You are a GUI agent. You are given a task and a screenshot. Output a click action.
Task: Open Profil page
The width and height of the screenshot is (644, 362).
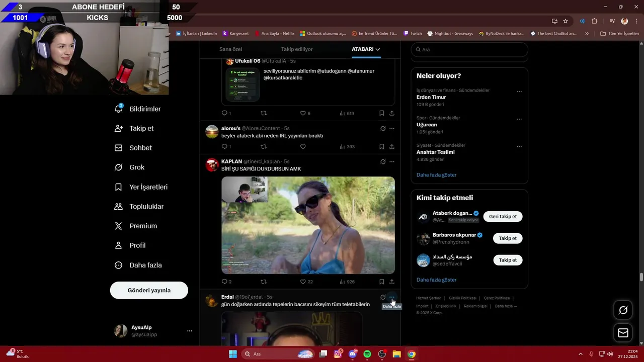tap(130, 245)
